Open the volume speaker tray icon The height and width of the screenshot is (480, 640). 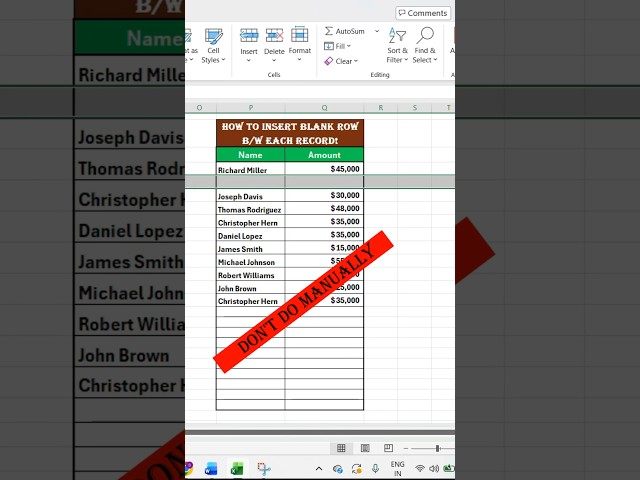[x=434, y=469]
